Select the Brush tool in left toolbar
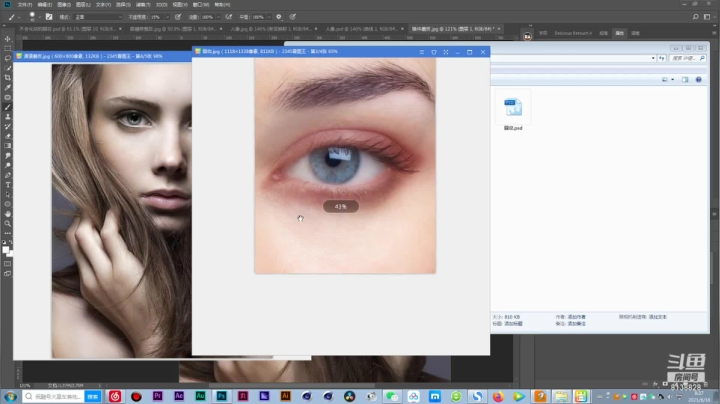The height and width of the screenshot is (404, 720). point(8,107)
